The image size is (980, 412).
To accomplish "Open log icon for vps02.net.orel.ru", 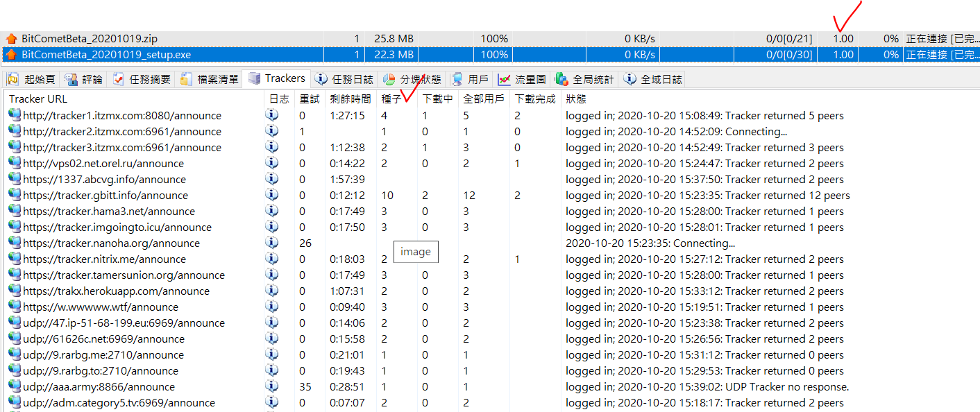I will click(x=272, y=163).
